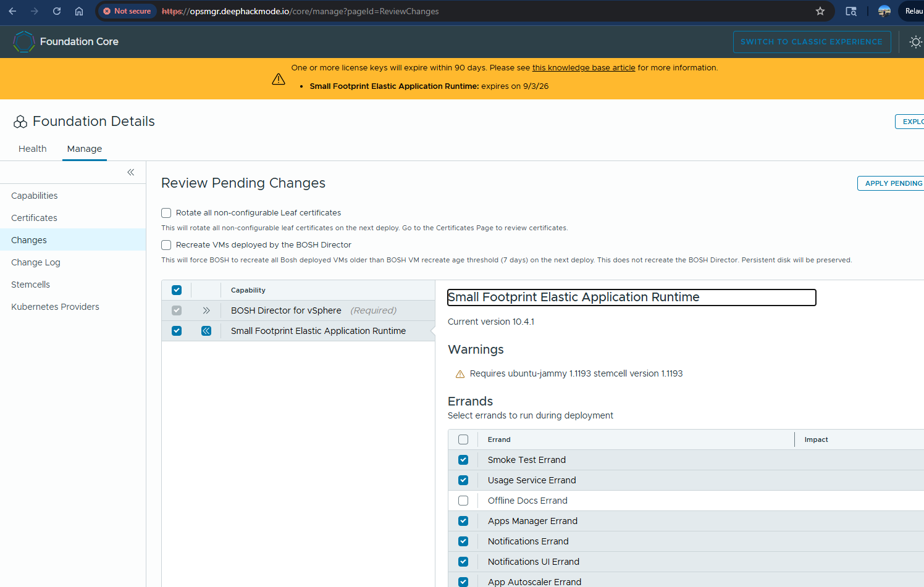This screenshot has height=587, width=924.
Task: Click the Foundation Details hexagon icon
Action: (20, 122)
